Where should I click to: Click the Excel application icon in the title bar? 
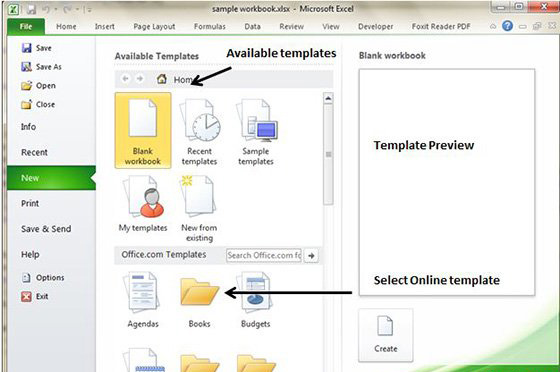click(14, 9)
